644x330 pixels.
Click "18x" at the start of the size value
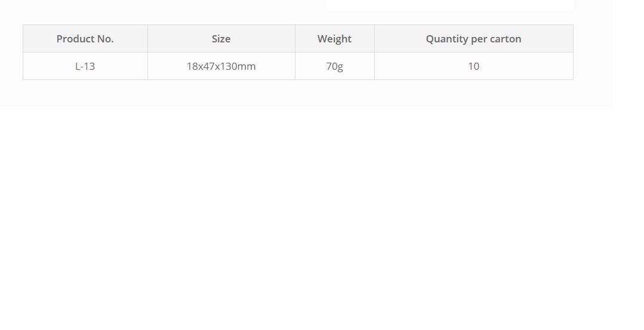[194, 66]
